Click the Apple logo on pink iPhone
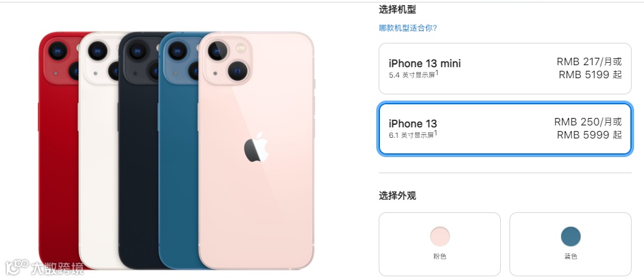 [x=256, y=147]
